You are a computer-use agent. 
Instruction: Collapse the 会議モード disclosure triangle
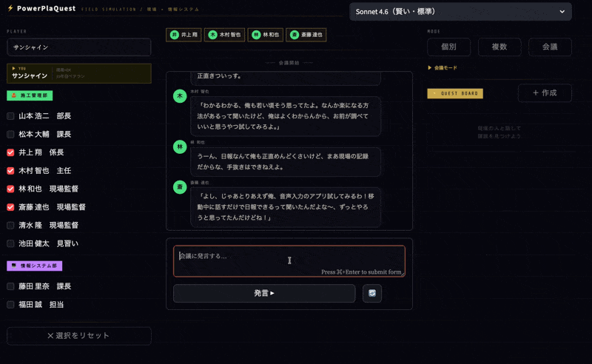[430, 67]
